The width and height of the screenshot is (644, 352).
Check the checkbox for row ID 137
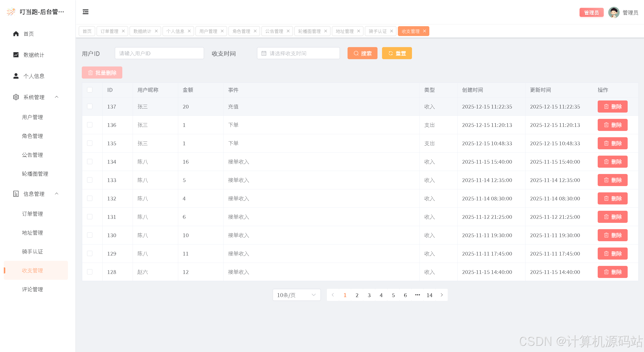90,107
